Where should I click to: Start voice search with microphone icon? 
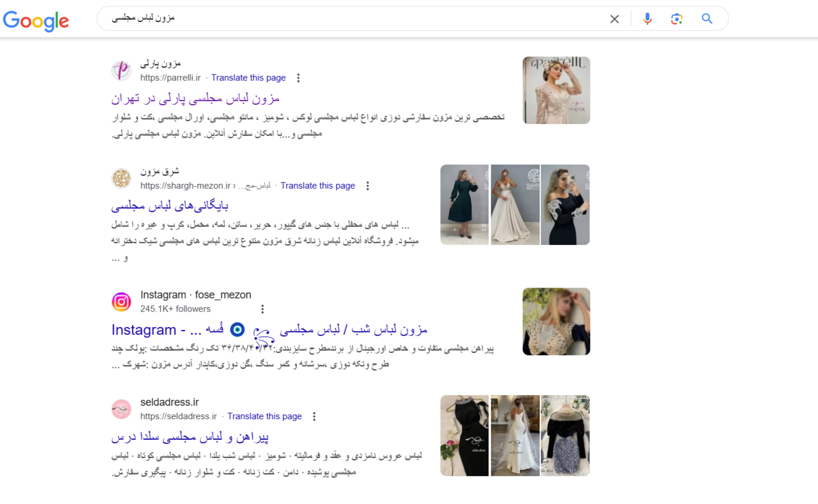tap(647, 19)
